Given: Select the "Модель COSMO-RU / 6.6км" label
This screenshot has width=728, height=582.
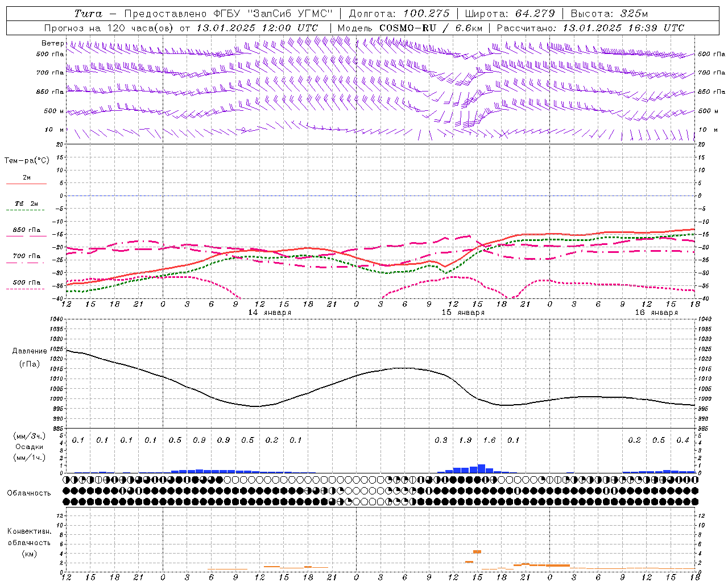Looking at the screenshot, I should (409, 28).
